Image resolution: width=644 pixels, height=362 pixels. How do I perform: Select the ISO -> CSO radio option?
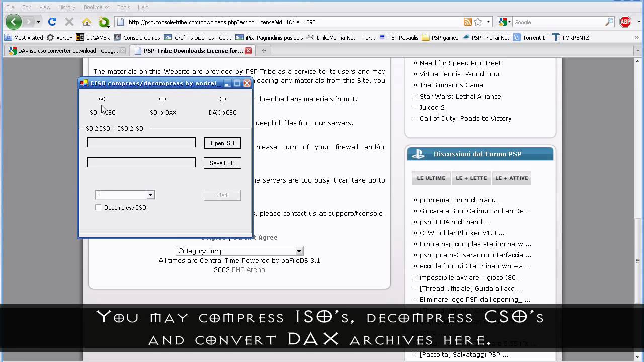coord(102,99)
